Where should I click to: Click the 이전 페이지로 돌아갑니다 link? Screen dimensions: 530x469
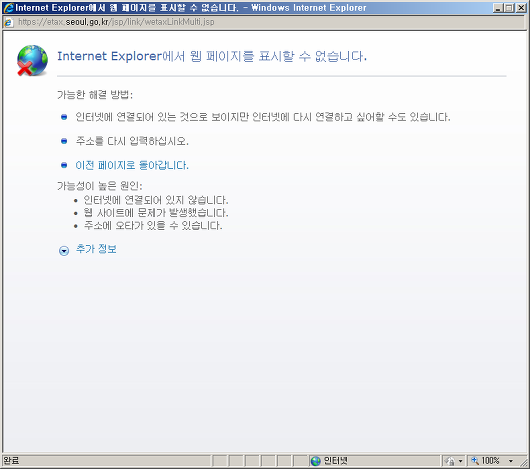point(132,165)
